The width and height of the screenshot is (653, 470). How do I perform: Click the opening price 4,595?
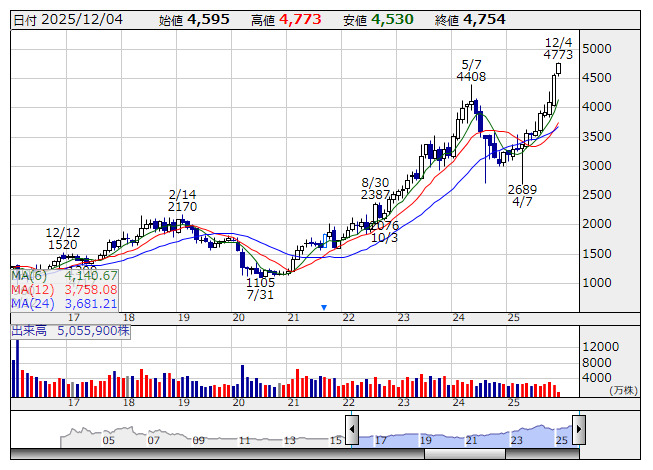[x=208, y=20]
